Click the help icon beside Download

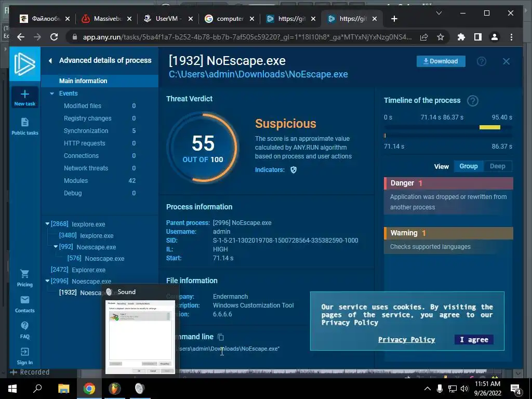tap(482, 61)
